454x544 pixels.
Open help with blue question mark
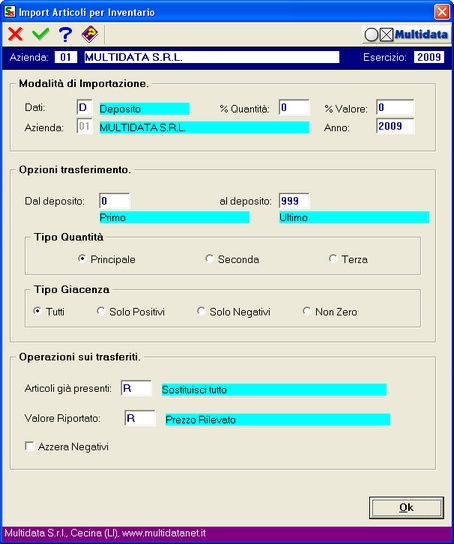pyautogui.click(x=65, y=34)
